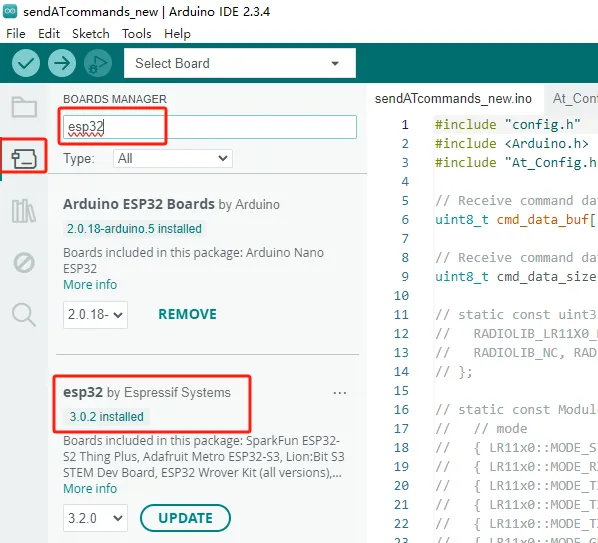Open the Sketch menu
598x543 pixels.
91,34
